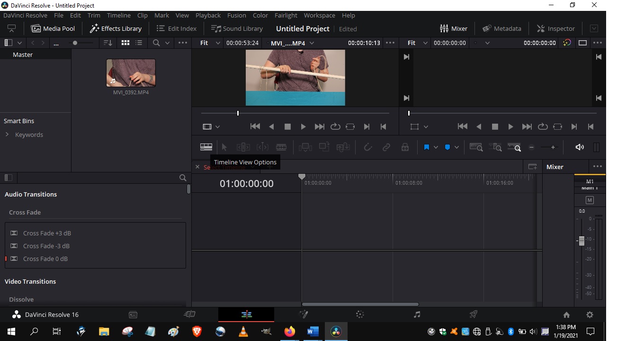The width and height of the screenshot is (644, 341).
Task: Open Project Settings gear icon
Action: 590,314
